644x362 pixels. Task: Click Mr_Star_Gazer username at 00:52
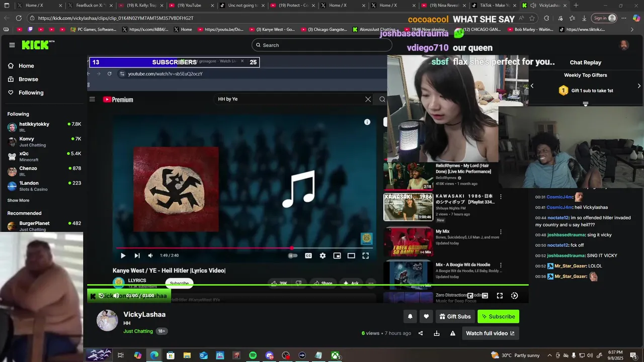(x=571, y=266)
